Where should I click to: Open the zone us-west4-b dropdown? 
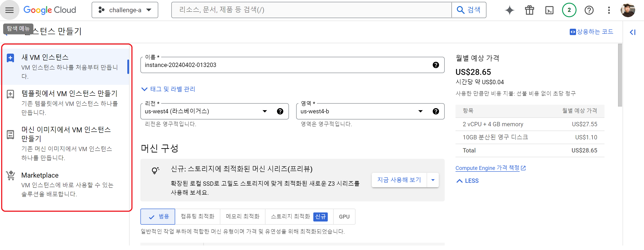pyautogui.click(x=420, y=112)
